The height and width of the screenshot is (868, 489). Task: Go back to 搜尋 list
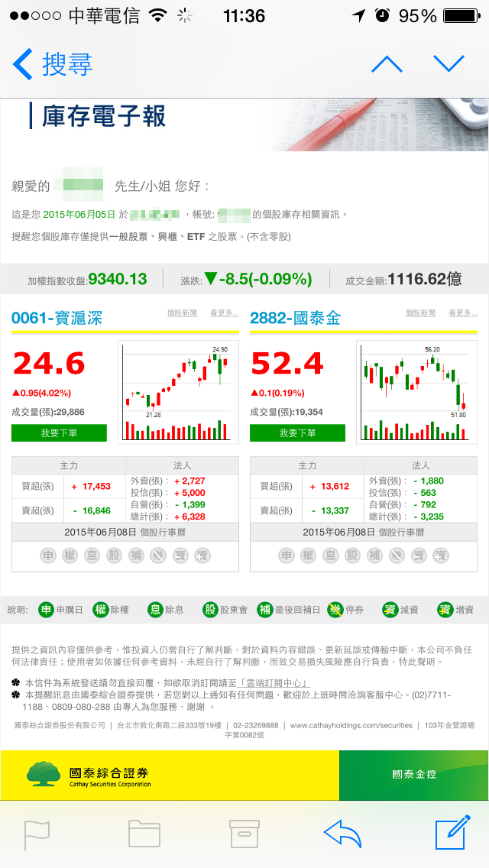coord(53,64)
